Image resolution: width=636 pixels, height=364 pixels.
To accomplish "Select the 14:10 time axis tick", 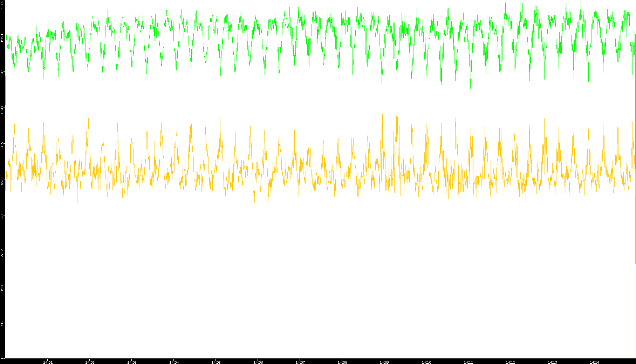I will [x=426, y=362].
